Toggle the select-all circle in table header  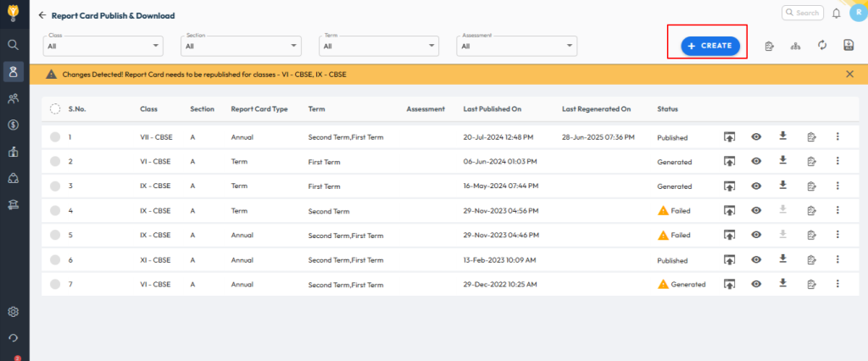(55, 108)
